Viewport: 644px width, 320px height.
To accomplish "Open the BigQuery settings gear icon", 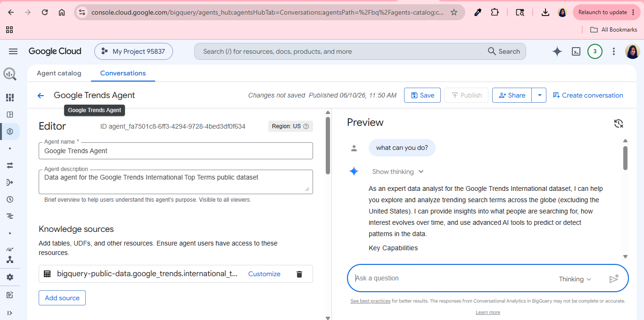I will coord(10,277).
